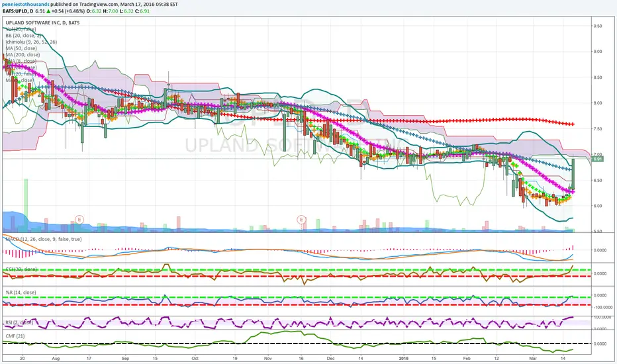Click the latest tall green candlestick
The width and height of the screenshot is (617, 364).
point(574,174)
